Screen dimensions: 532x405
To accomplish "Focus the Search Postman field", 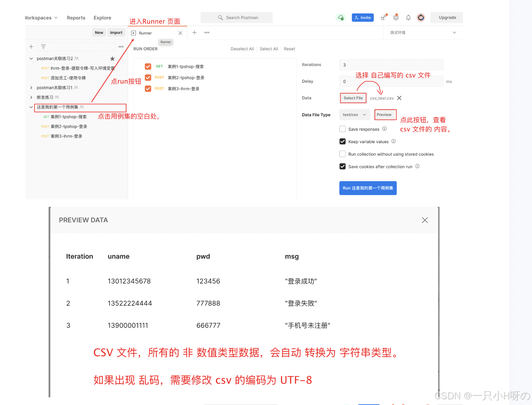I will (x=237, y=17).
